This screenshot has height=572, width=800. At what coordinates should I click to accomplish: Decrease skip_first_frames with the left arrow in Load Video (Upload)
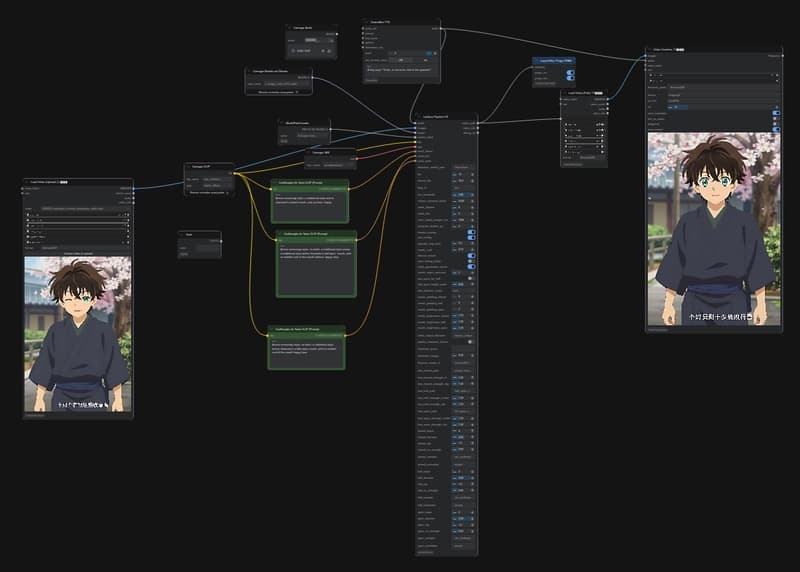[28, 237]
